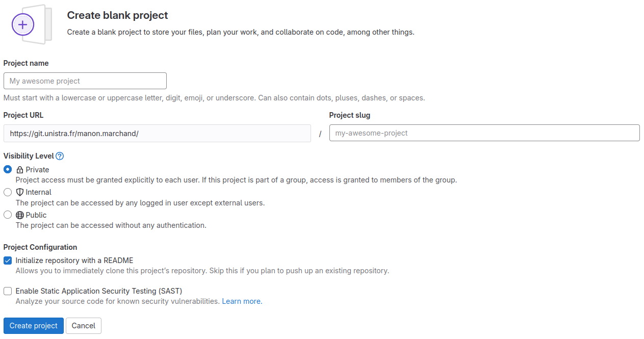Click inside the Project name field
Image resolution: width=644 pixels, height=339 pixels.
(85, 81)
